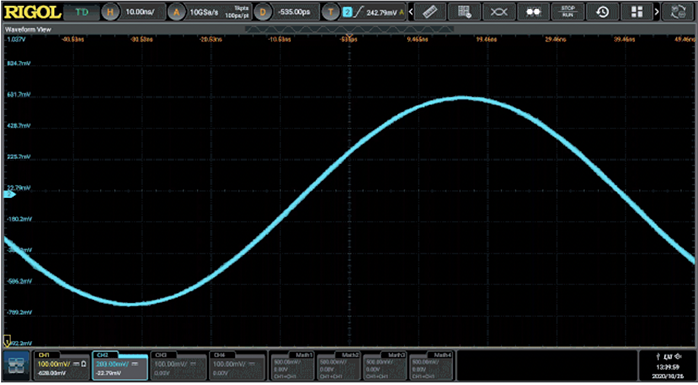Click the two white dots icon
Image resolution: width=698 pixels, height=385 pixels.
pyautogui.click(x=533, y=12)
